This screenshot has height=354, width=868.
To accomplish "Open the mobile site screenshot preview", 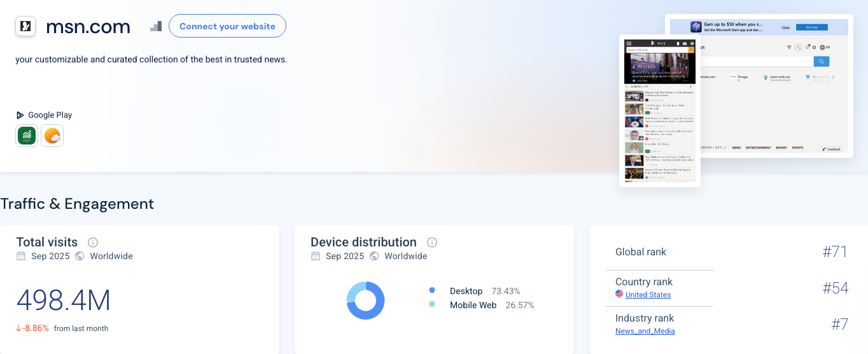I will (x=659, y=110).
